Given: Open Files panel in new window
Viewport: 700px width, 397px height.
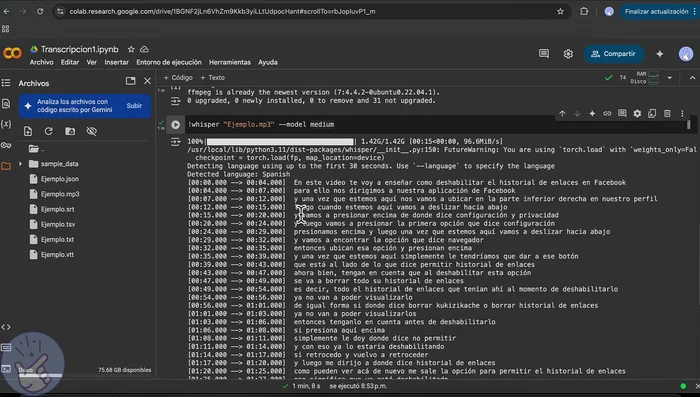Looking at the screenshot, I should coord(130,81).
